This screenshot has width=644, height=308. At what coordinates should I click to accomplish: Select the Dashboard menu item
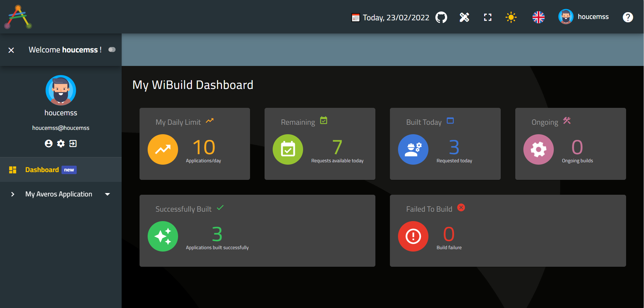tap(61, 170)
